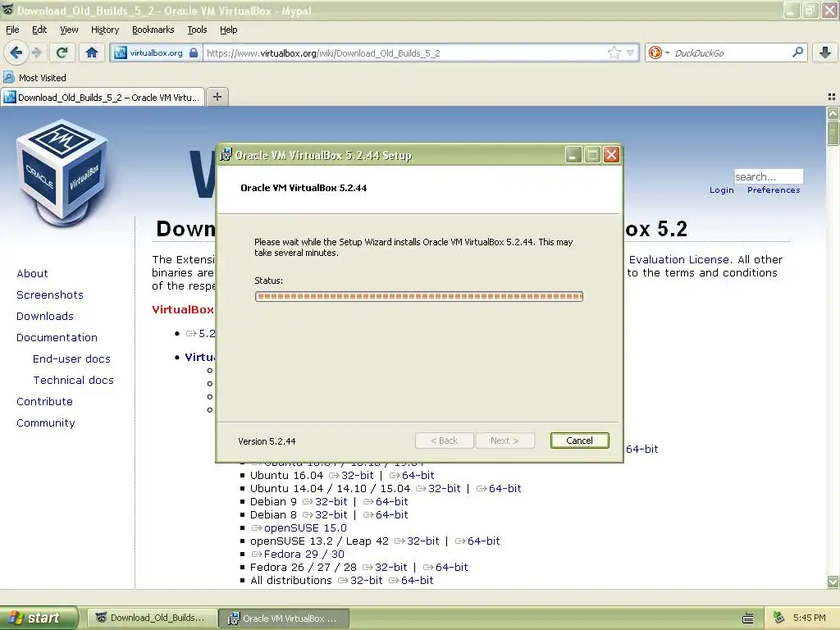Click the tab groups grid icon
This screenshot has width=840, height=630.
[832, 97]
